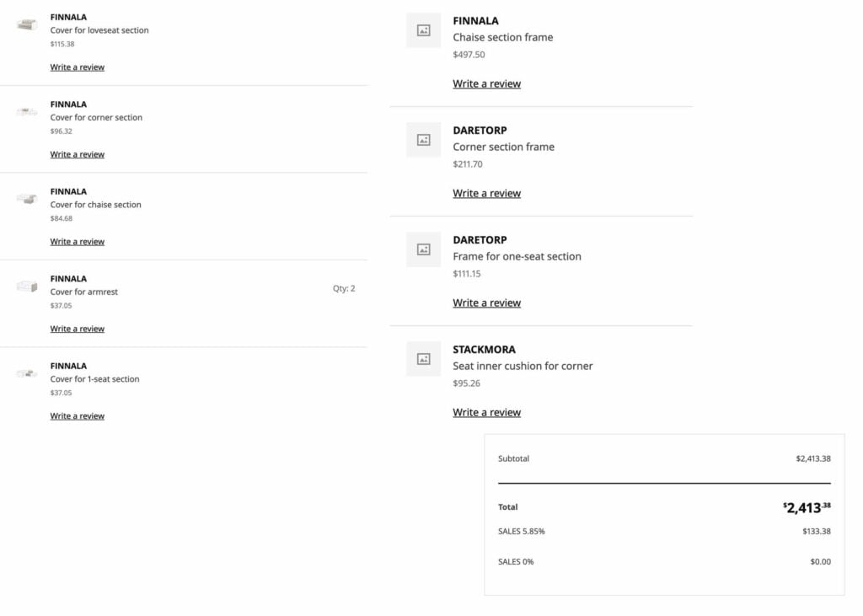This screenshot has width=863, height=616.
Task: Write a review for armrest cover
Action: coord(78,329)
